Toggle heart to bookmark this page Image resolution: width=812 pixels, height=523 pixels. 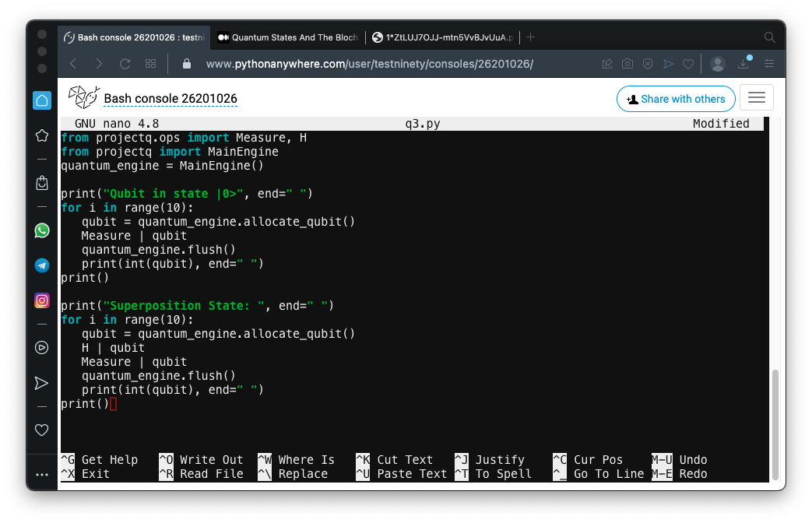[688, 64]
